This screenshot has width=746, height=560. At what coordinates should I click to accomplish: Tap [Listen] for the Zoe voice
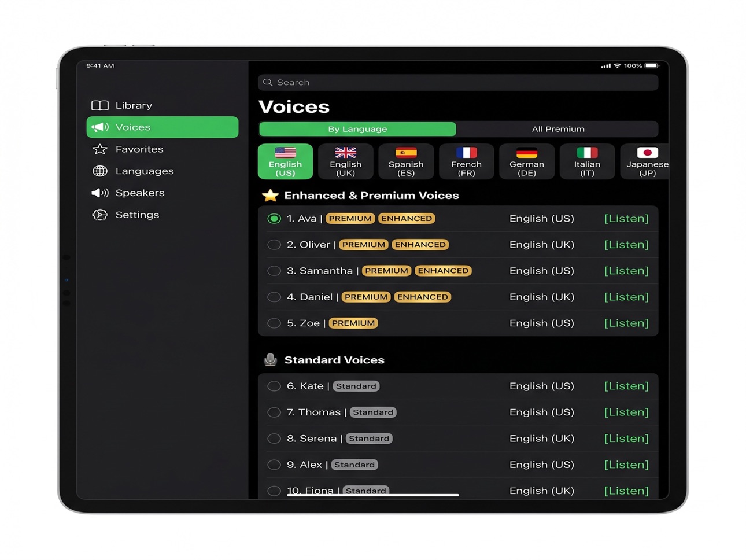pos(626,323)
